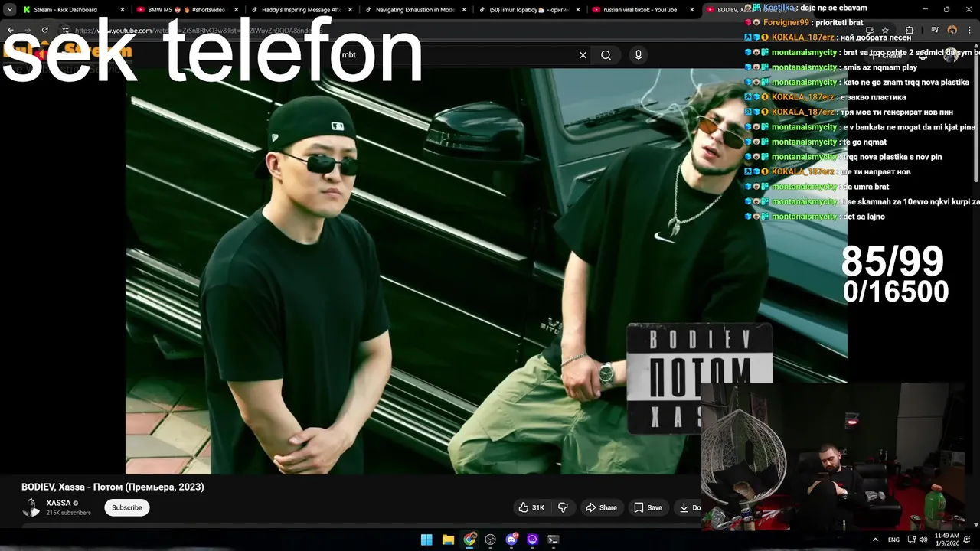Bookmark this page with the star icon

[885, 31]
